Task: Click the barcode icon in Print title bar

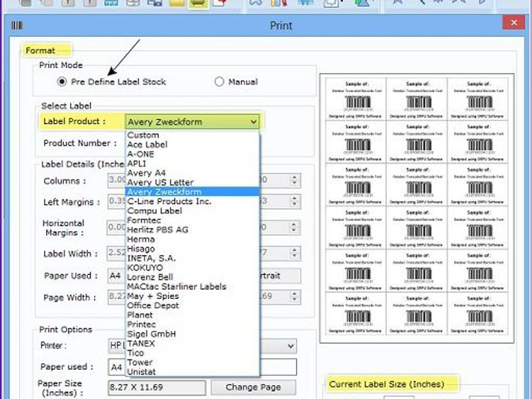Action: [x=17, y=25]
